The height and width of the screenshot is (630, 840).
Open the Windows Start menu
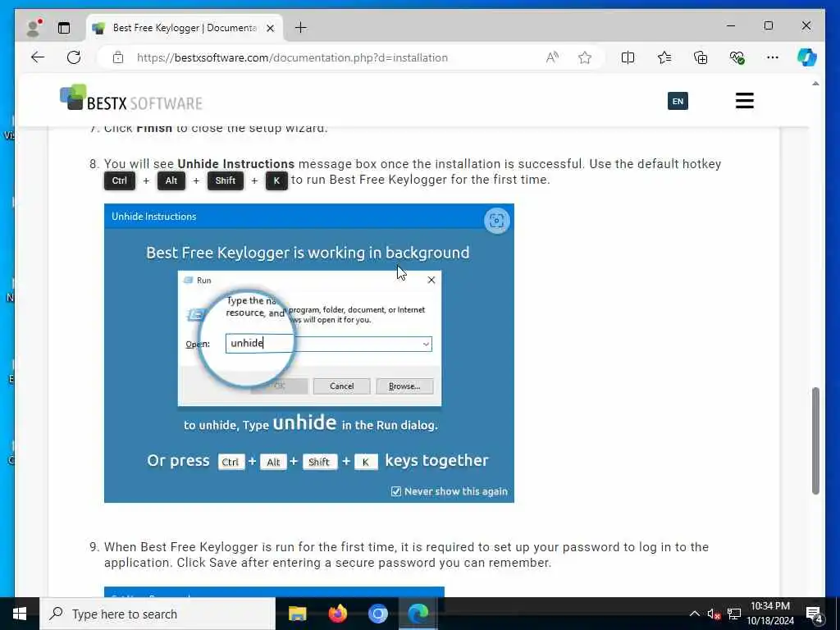coord(20,614)
